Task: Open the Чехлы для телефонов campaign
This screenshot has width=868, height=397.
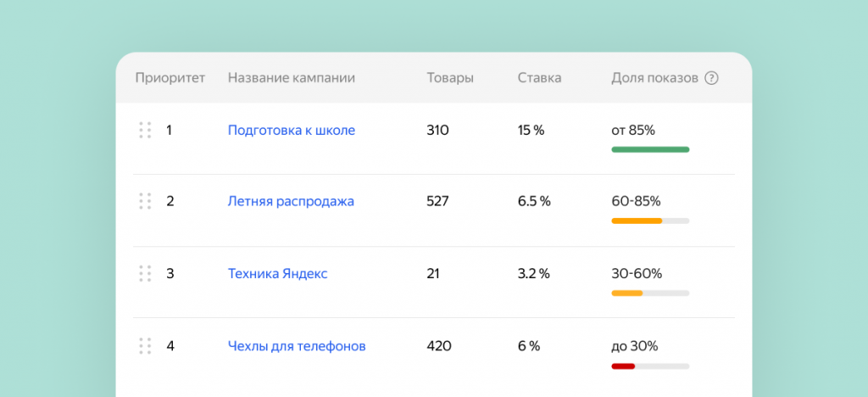Action: [x=297, y=347]
